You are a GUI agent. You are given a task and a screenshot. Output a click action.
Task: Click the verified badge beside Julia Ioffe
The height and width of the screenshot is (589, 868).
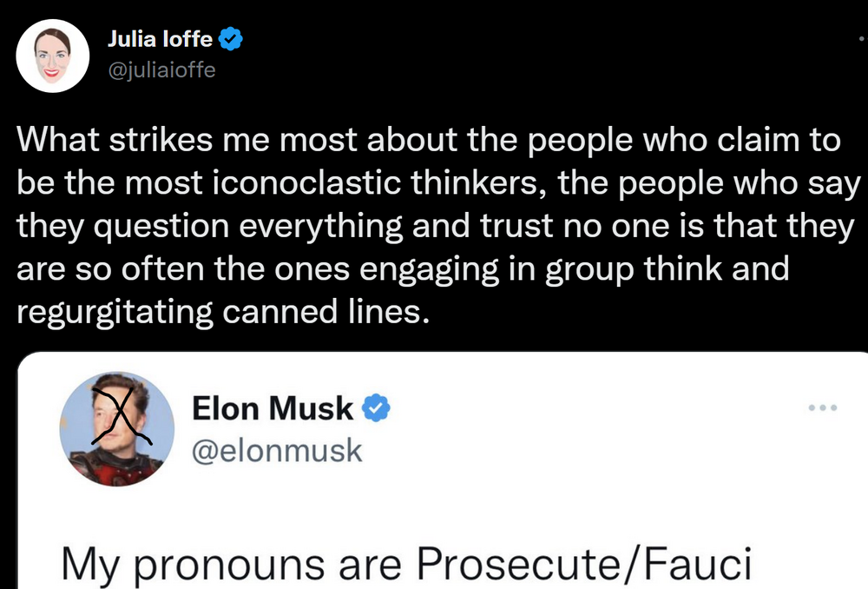(230, 38)
